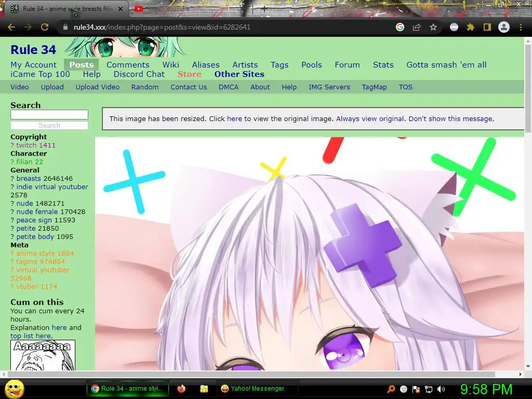This screenshot has width=532, height=399.
Task: Click the Search button
Action: point(49,126)
